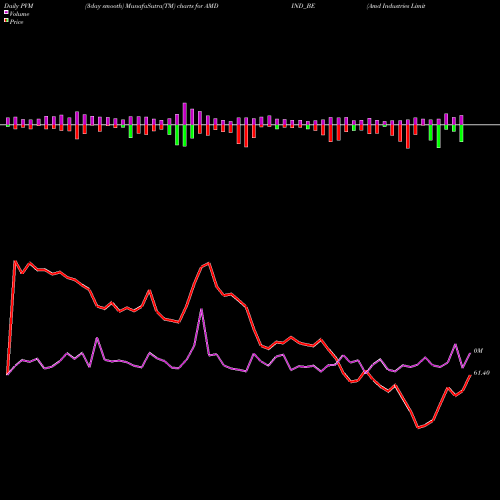Select the 'Price' legend label
Image resolution: width=500 pixels, height=500 pixels.
[x=16, y=22]
